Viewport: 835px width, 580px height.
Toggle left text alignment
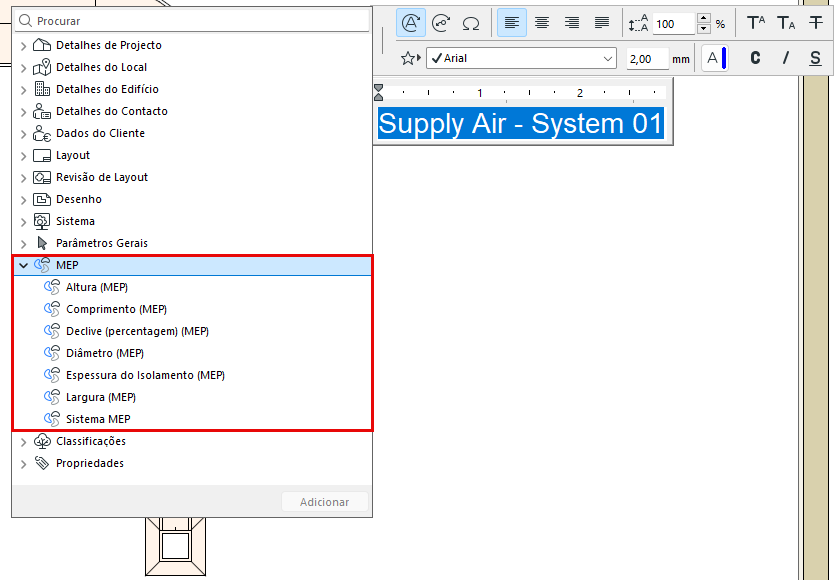tap(512, 23)
